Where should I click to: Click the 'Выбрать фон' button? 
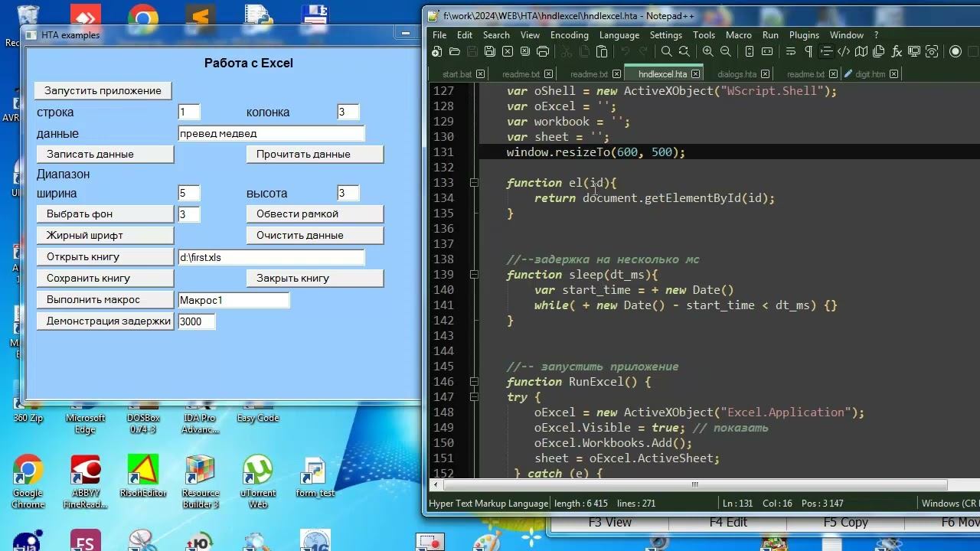[x=105, y=214]
